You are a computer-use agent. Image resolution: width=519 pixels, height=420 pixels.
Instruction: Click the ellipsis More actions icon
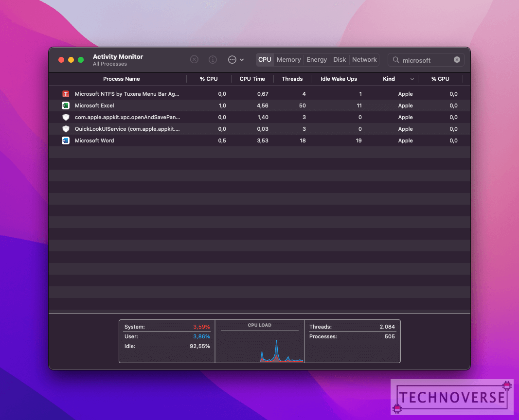(232, 59)
